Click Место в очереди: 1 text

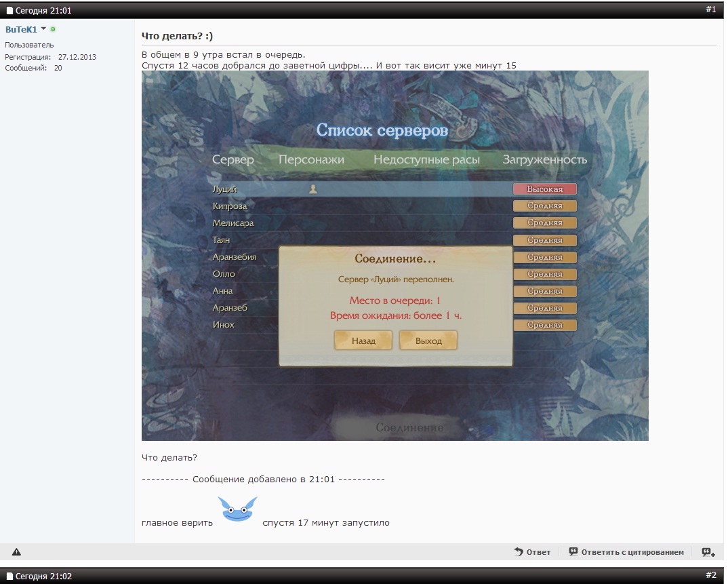[x=395, y=300]
